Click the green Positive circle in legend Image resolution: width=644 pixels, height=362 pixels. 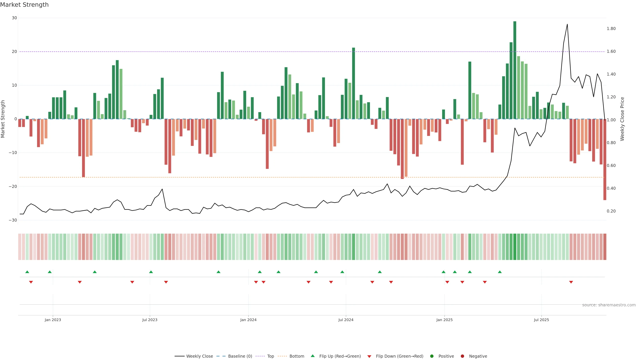tap(432, 356)
